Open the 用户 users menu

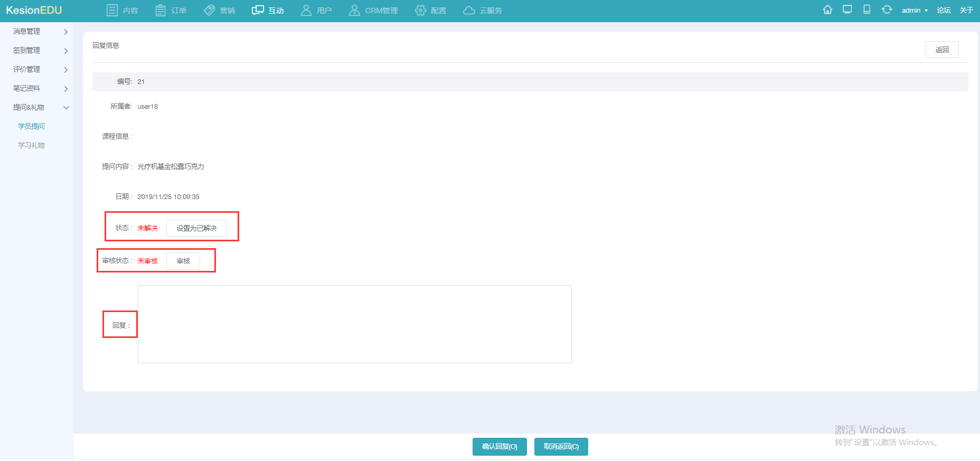[316, 11]
